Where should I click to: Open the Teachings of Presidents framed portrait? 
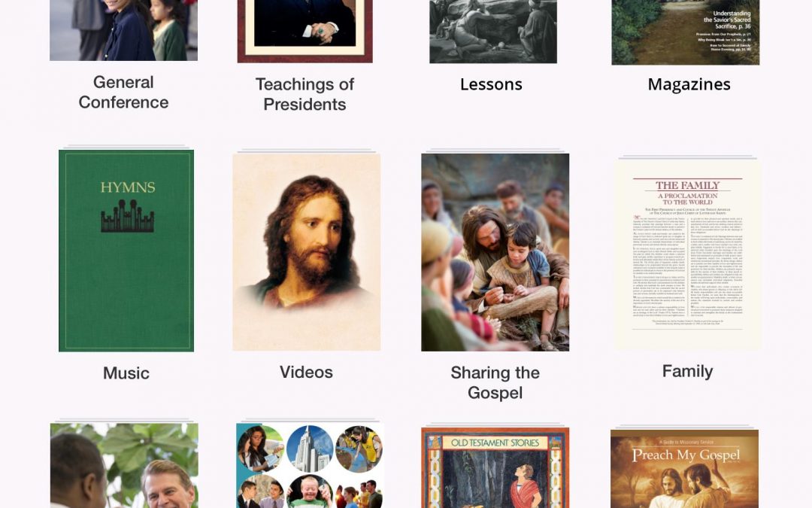tap(305, 31)
